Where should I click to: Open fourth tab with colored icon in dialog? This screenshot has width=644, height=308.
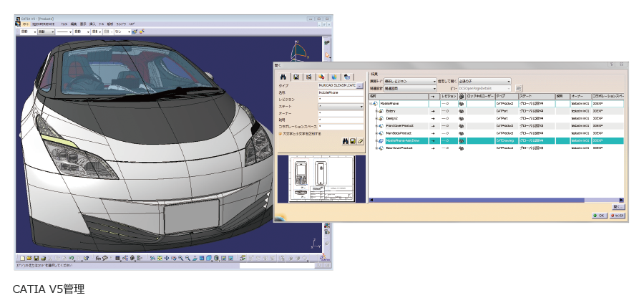321,77
